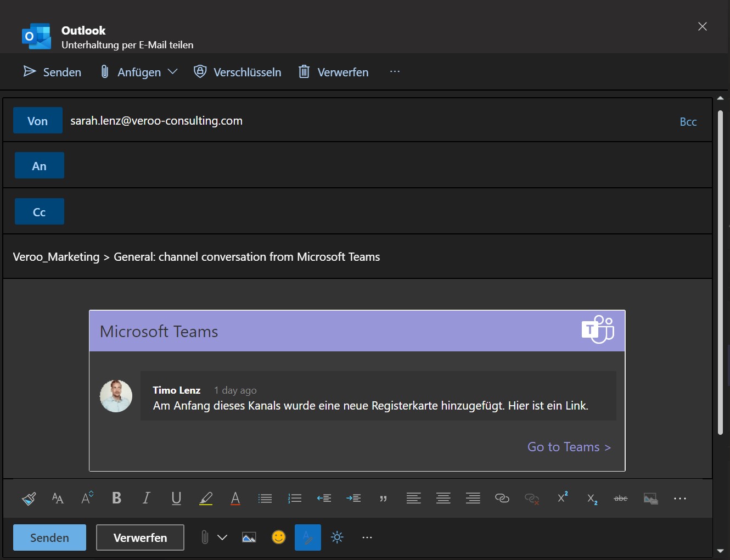730x560 pixels.
Task: Click Verschlüsseln in the top toolbar
Action: (237, 72)
